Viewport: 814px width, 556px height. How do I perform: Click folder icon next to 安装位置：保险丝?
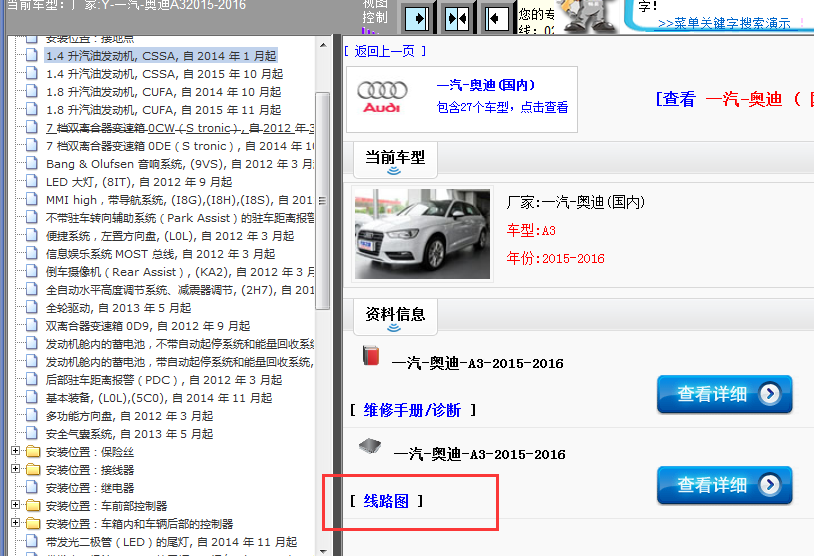coord(33,451)
